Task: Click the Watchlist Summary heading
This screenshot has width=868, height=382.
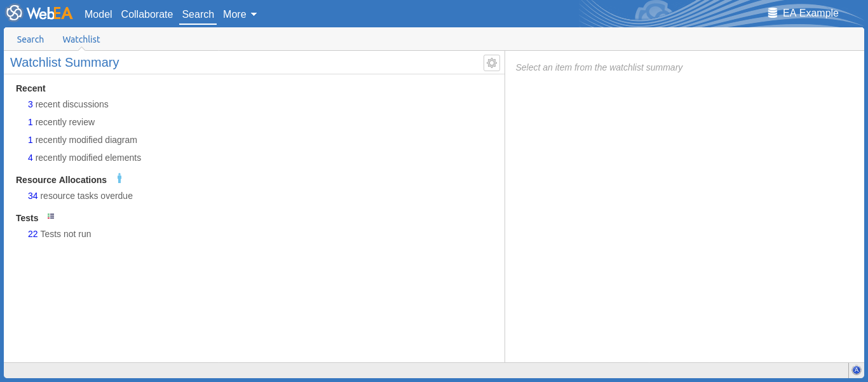Action: pos(65,62)
